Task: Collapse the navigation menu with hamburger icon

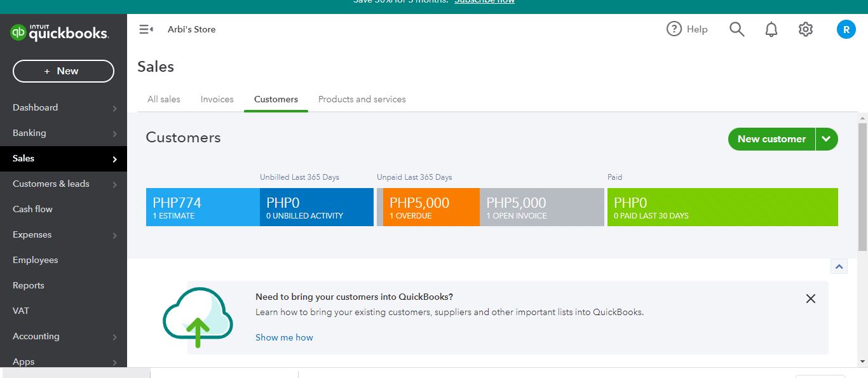Action: pyautogui.click(x=146, y=29)
